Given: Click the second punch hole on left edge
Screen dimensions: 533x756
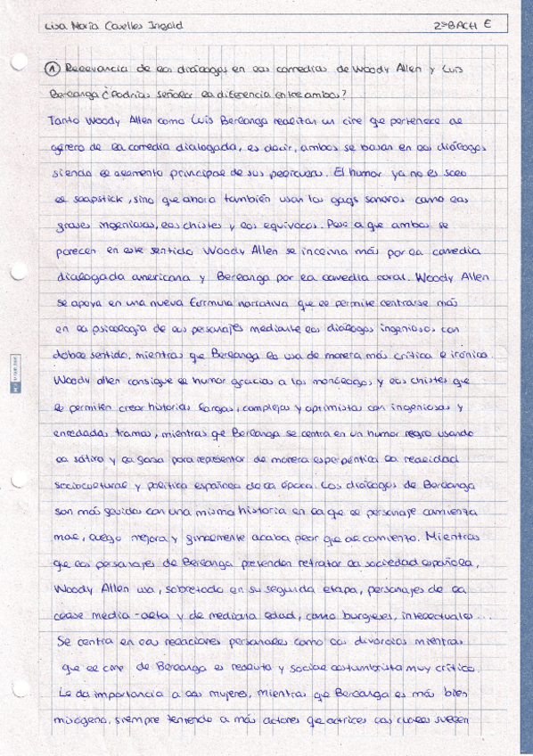Looking at the screenshot, I should (18, 271).
